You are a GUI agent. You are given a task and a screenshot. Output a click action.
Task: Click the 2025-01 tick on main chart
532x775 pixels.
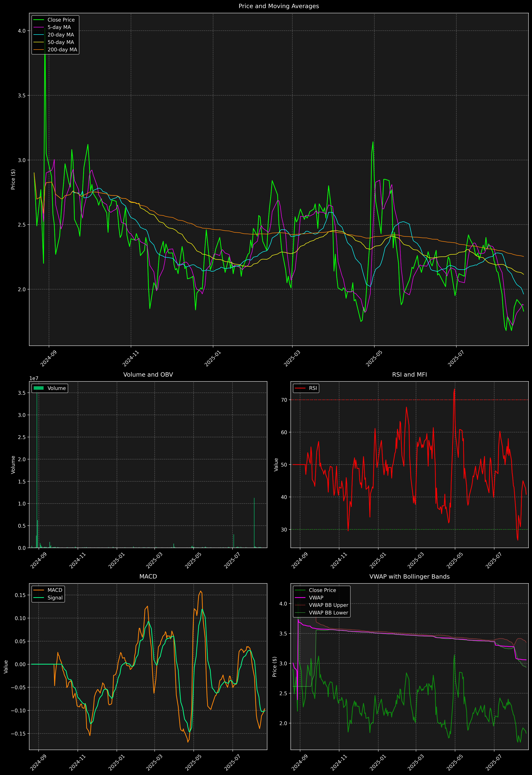213,358
